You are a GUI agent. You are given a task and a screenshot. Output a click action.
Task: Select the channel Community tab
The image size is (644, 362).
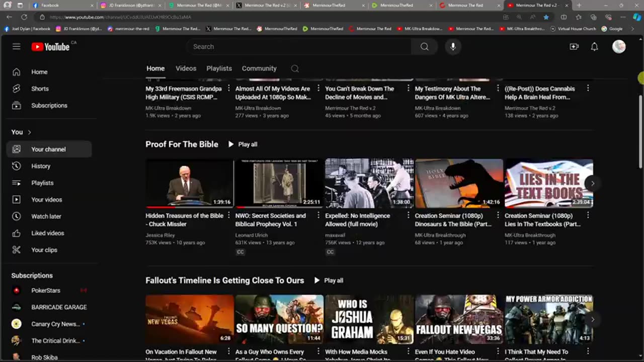(x=259, y=69)
